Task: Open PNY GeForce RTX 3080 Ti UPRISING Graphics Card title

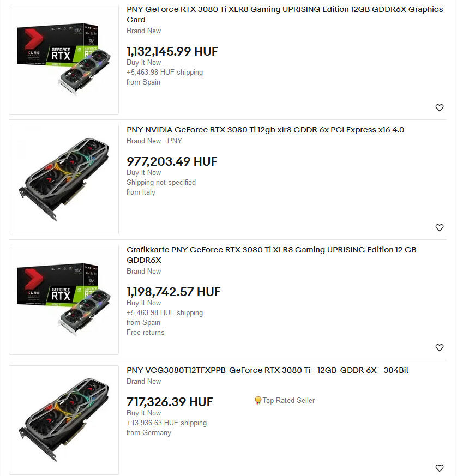Action: click(285, 14)
